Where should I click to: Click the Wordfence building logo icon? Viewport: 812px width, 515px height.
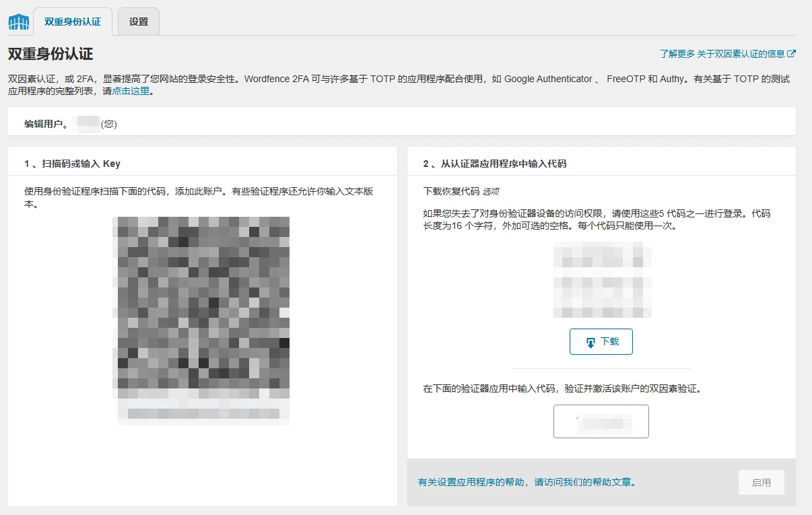click(18, 21)
